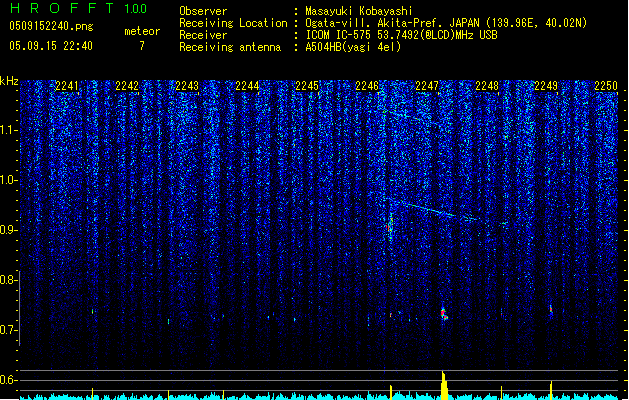Select the A504HB(yagi 4el) antenna text

pos(353,47)
